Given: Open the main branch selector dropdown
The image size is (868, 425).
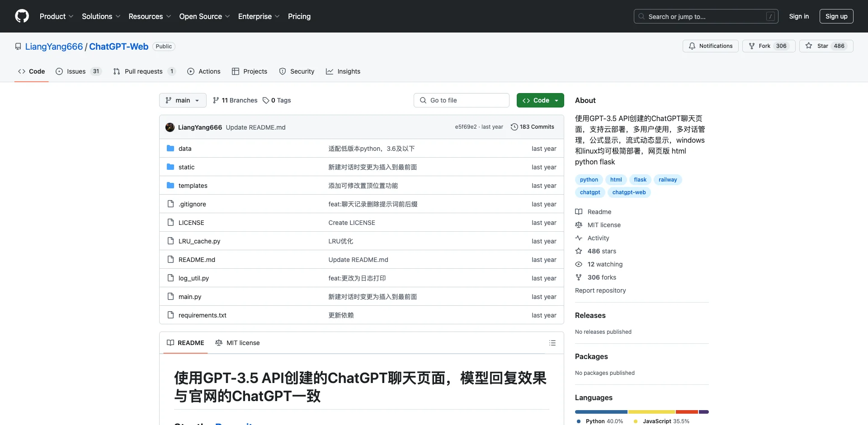Looking at the screenshot, I should coord(183,100).
